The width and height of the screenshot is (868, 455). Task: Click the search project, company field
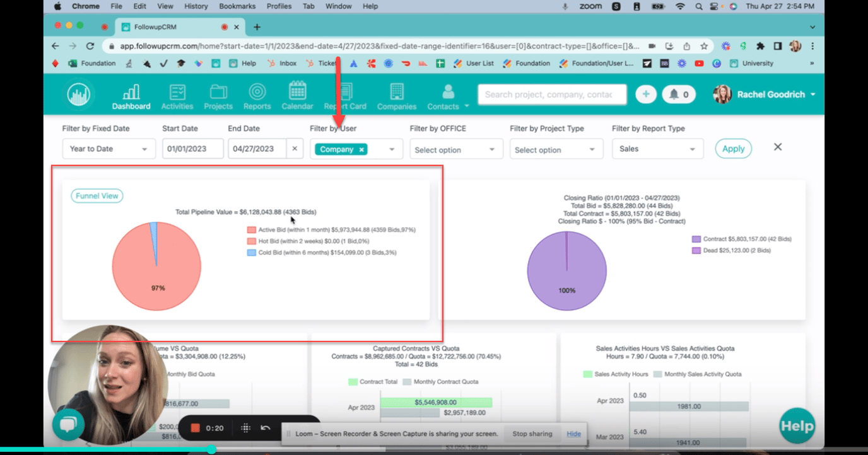pos(551,94)
